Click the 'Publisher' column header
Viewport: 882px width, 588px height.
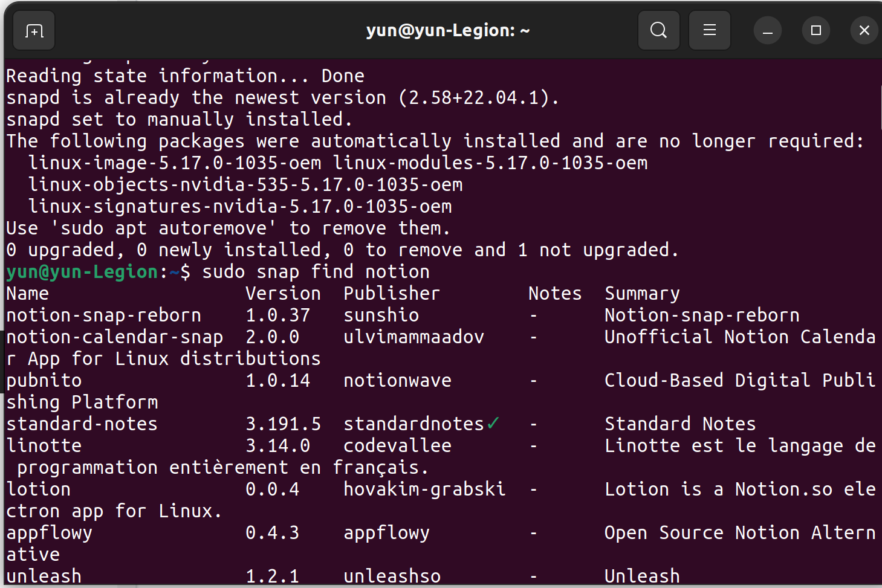point(392,294)
